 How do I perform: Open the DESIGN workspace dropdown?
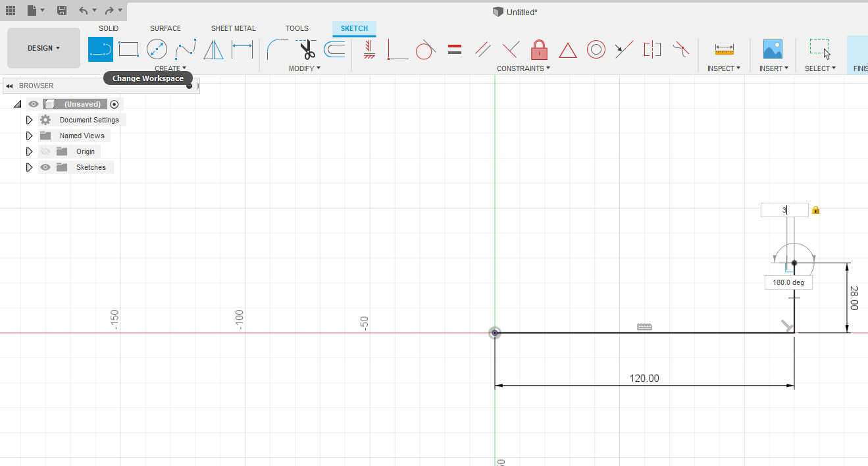point(43,48)
